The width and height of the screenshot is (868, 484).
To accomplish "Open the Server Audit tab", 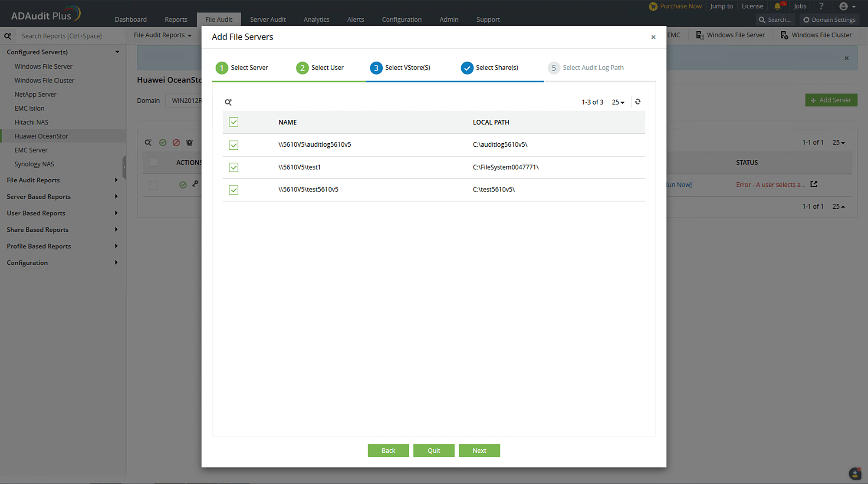I will coord(267,20).
